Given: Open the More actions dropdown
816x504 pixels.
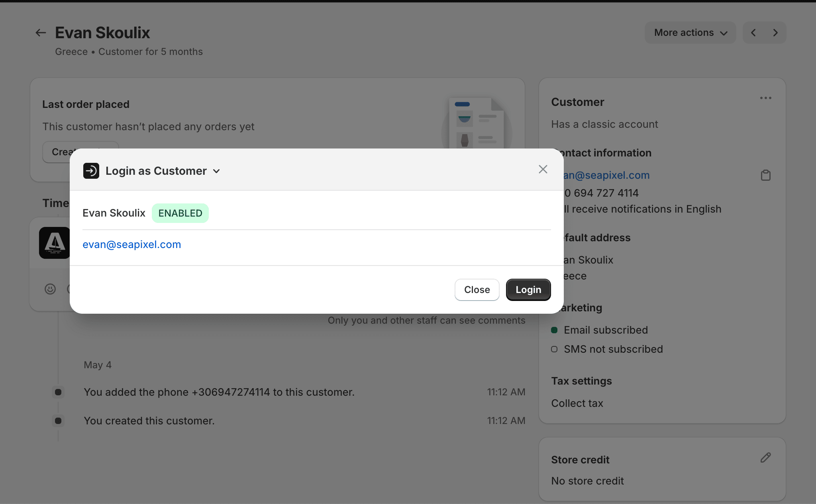Looking at the screenshot, I should point(690,32).
